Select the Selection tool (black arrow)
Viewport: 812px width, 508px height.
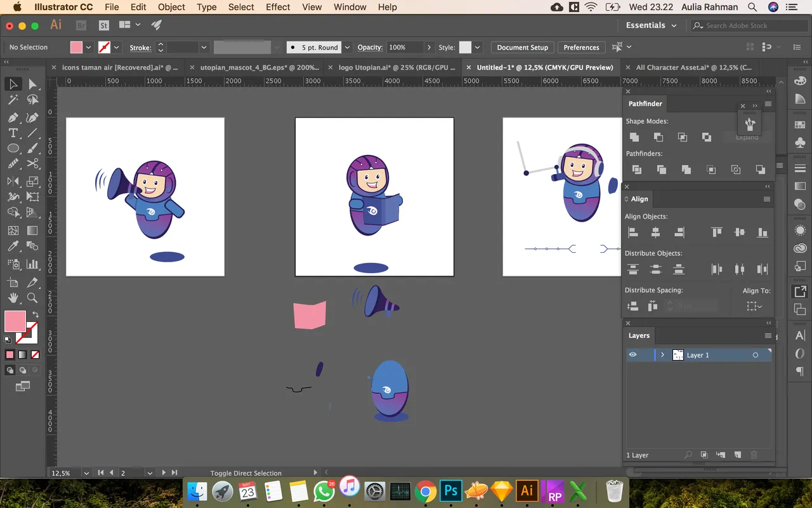pos(13,84)
